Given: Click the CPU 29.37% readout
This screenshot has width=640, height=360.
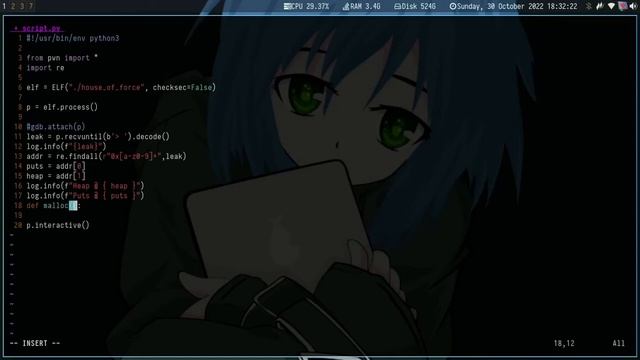Looking at the screenshot, I should point(309,7).
